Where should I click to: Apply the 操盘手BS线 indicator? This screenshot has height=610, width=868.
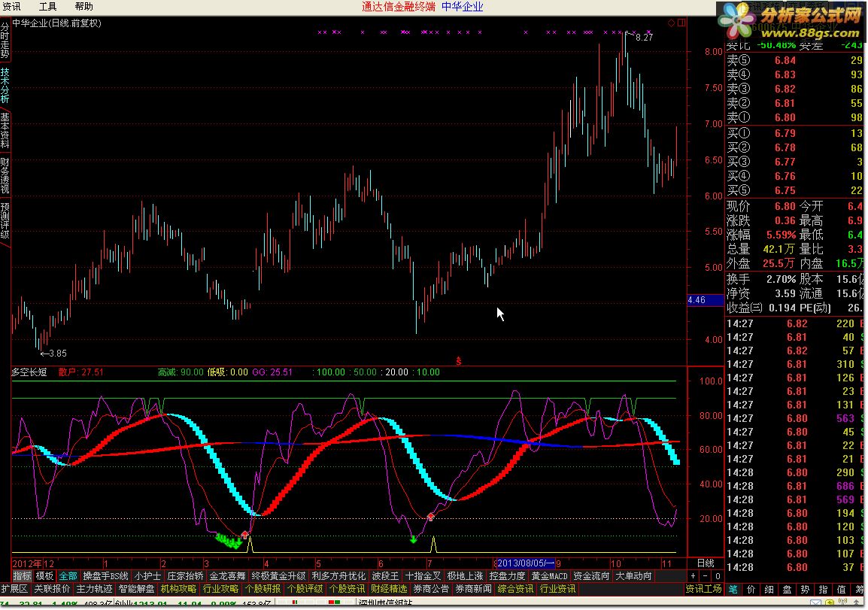pyautogui.click(x=106, y=576)
